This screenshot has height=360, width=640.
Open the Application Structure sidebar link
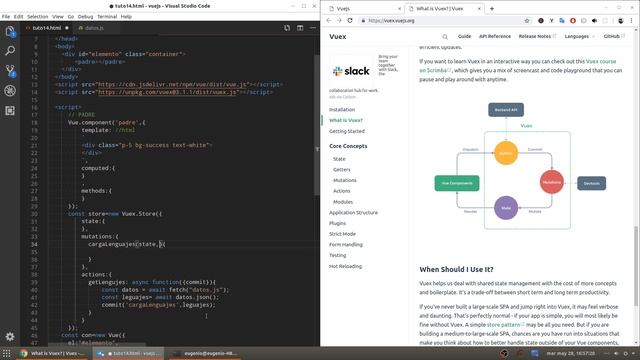click(x=353, y=213)
